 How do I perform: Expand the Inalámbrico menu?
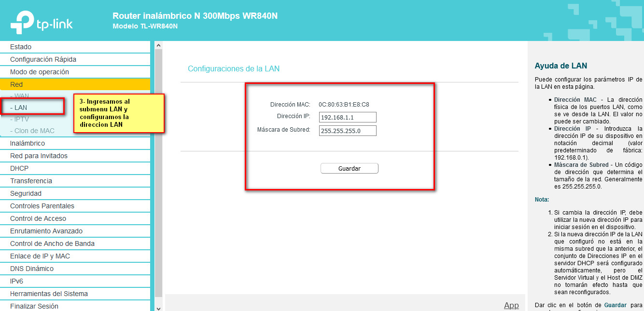(28, 143)
